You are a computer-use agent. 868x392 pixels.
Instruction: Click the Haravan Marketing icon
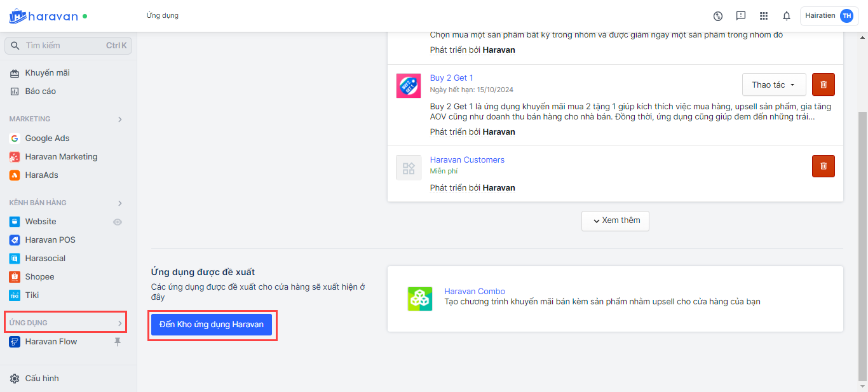15,157
